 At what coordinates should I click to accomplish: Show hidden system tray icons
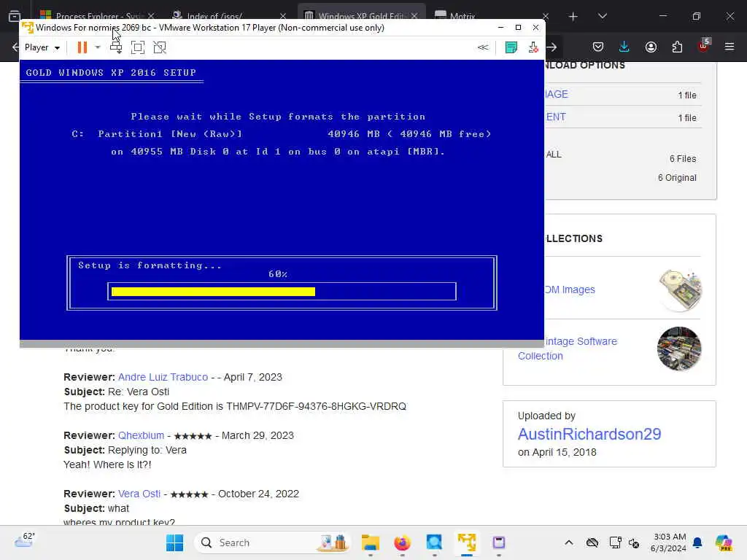coord(569,542)
